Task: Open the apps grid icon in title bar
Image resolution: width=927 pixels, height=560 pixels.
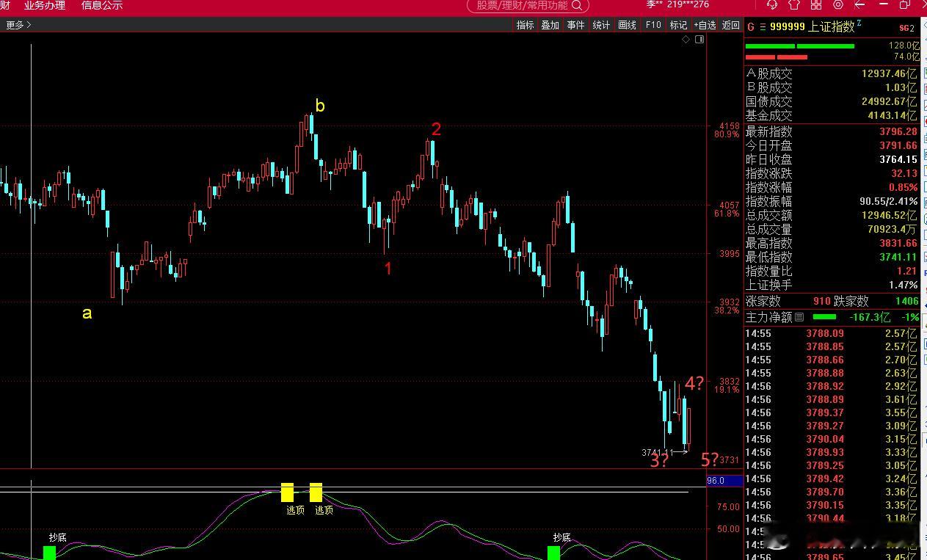Action: click(x=815, y=5)
